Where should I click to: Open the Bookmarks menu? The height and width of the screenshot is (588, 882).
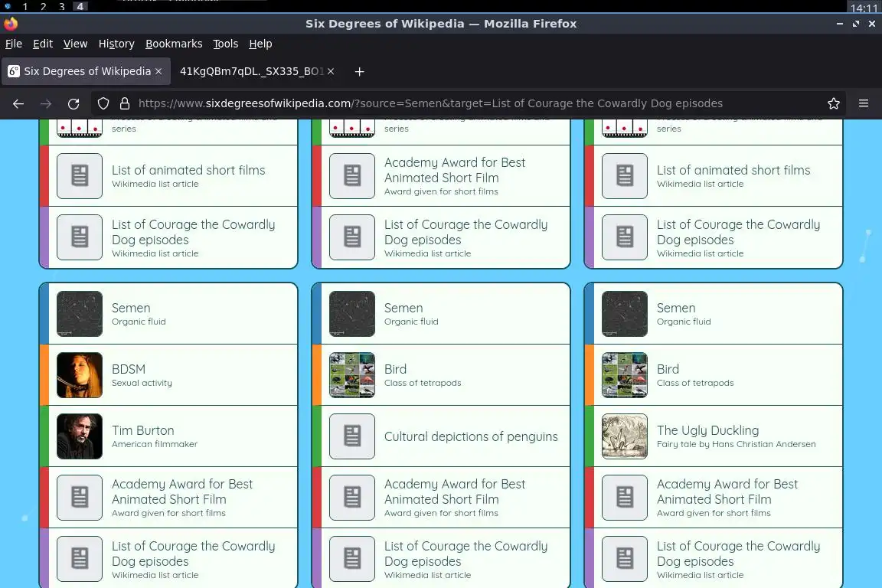pyautogui.click(x=174, y=44)
